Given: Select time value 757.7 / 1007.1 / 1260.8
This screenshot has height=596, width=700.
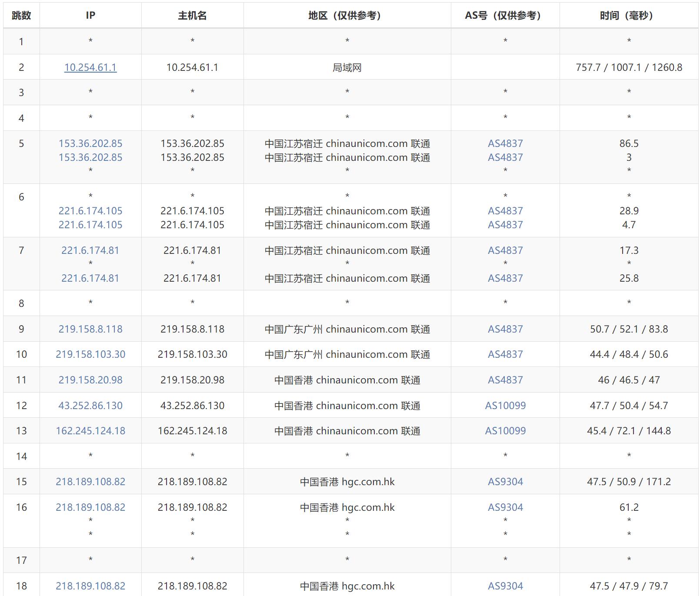Looking at the screenshot, I should coord(629,67).
